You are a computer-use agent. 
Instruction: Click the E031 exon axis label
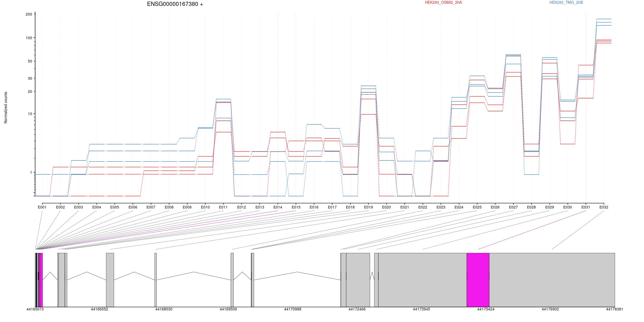click(586, 207)
